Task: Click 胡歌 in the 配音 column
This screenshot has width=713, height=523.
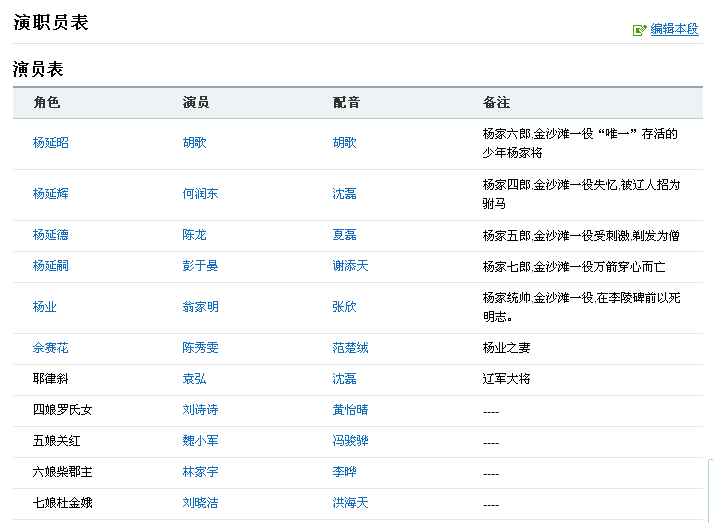Action: tap(344, 143)
